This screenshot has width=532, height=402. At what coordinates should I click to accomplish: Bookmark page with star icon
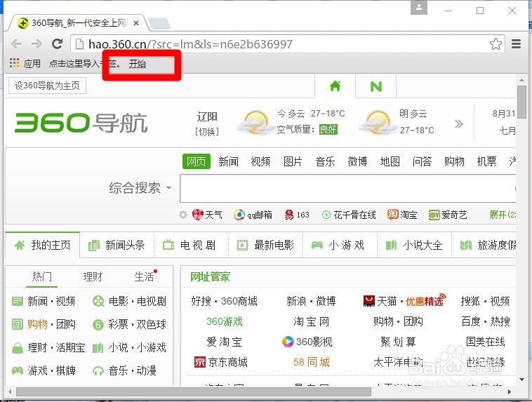click(x=496, y=43)
